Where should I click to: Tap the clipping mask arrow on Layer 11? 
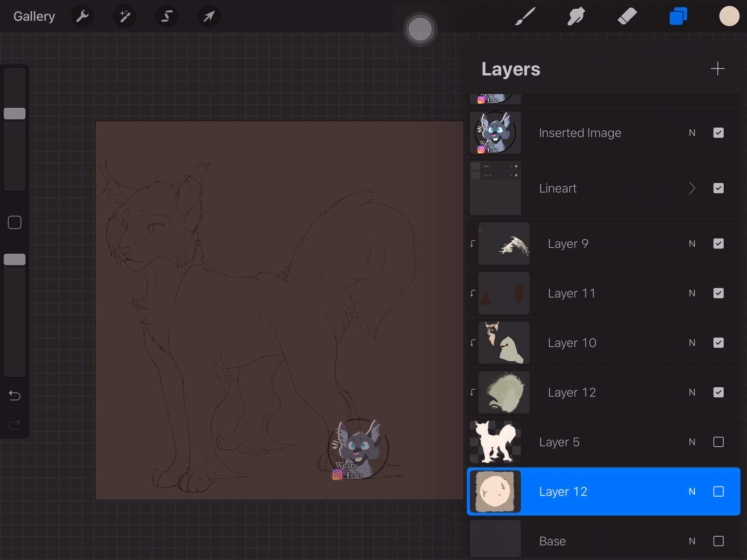coord(473,293)
